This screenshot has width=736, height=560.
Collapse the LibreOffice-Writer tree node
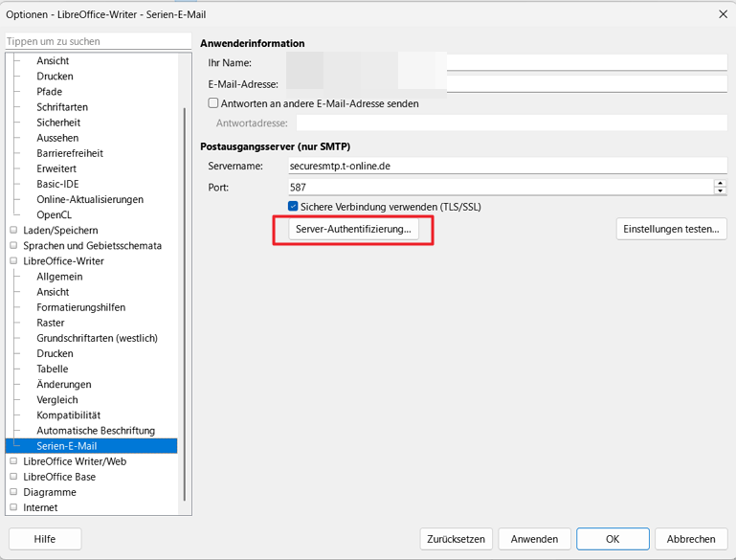(13, 261)
